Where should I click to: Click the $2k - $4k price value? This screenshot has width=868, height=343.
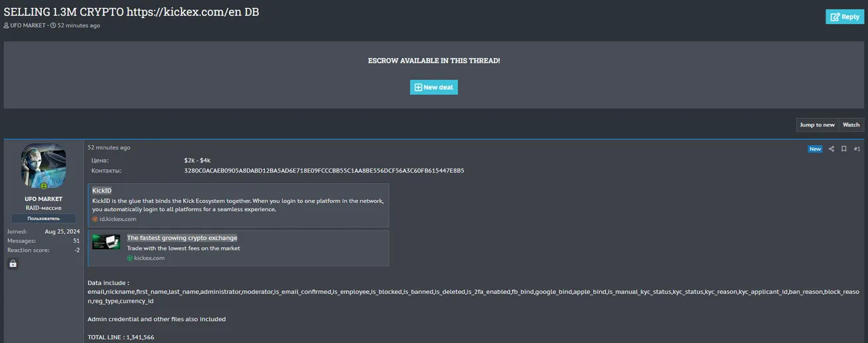[197, 161]
